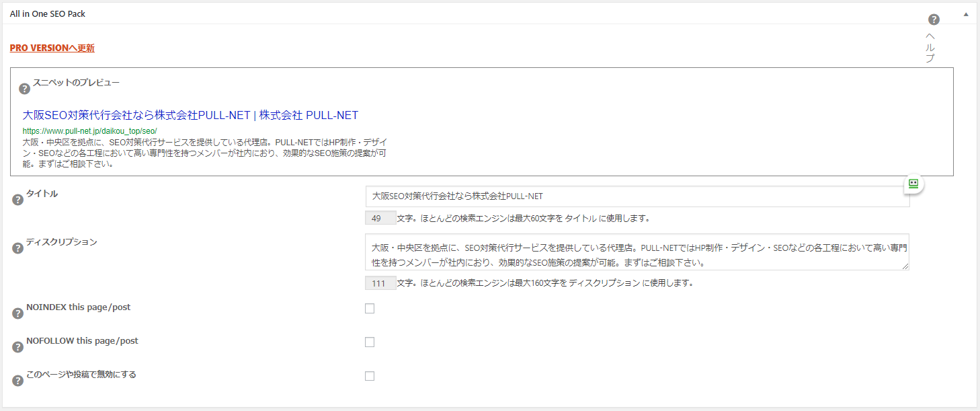The width and height of the screenshot is (980, 411).
Task: Collapse the All in One SEO Pack panel arrow
Action: [x=966, y=13]
